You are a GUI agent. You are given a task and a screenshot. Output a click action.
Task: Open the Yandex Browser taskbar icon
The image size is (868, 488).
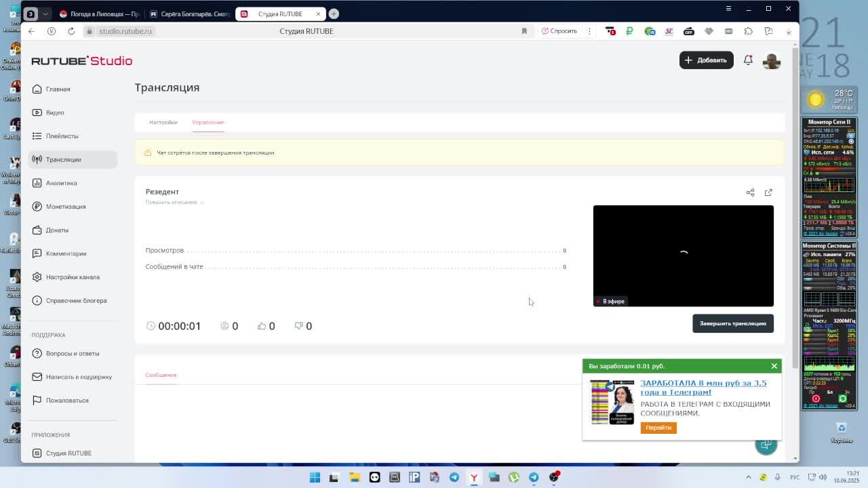click(x=474, y=477)
